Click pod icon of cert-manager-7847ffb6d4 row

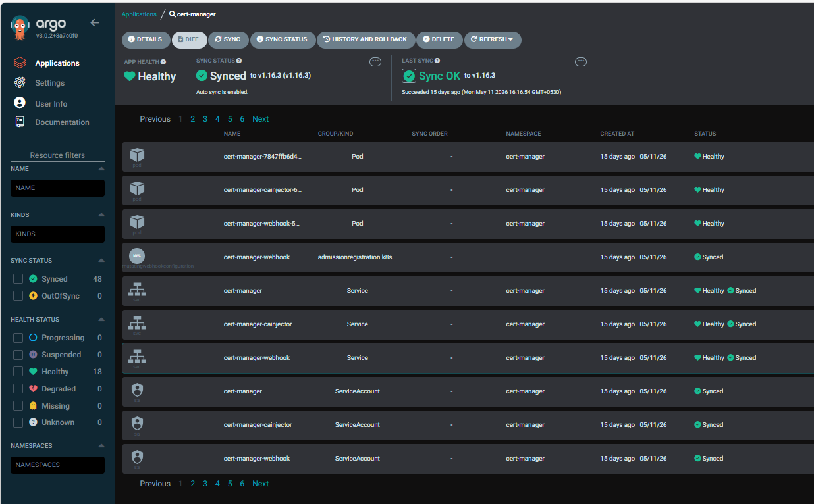coord(137,155)
